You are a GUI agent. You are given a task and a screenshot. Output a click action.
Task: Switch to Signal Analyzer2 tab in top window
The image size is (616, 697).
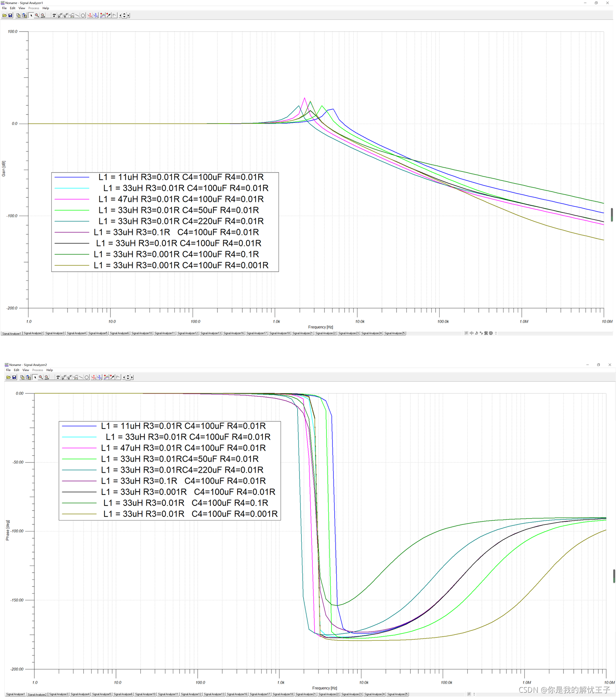pyautogui.click(x=33, y=333)
